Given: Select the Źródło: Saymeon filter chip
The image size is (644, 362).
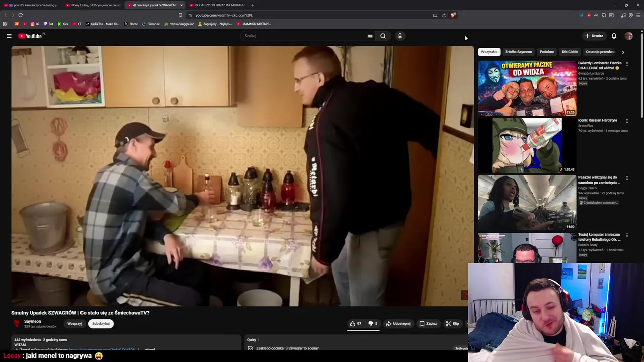Looking at the screenshot, I should (x=519, y=52).
